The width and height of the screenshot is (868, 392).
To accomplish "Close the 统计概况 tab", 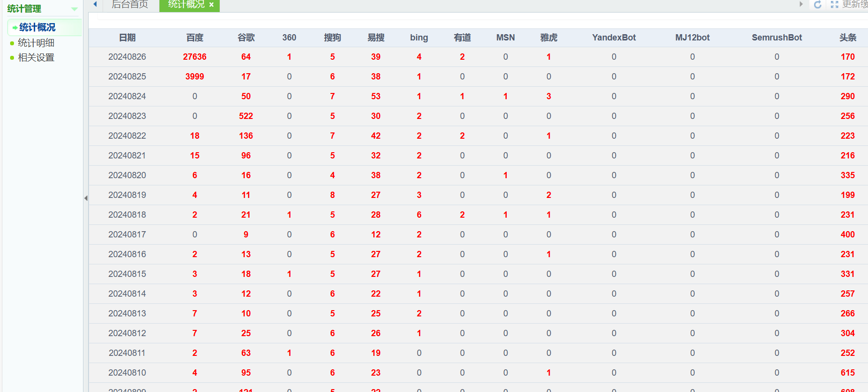I will pos(211,5).
